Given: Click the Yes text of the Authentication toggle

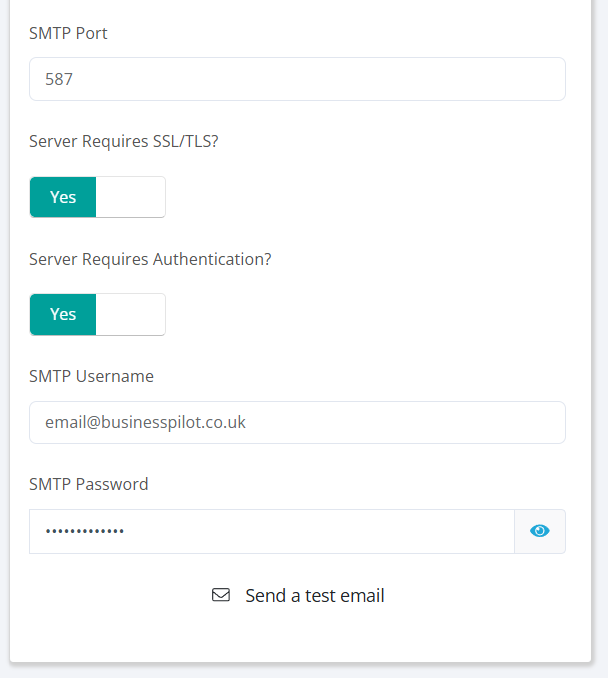Looking at the screenshot, I should [63, 314].
